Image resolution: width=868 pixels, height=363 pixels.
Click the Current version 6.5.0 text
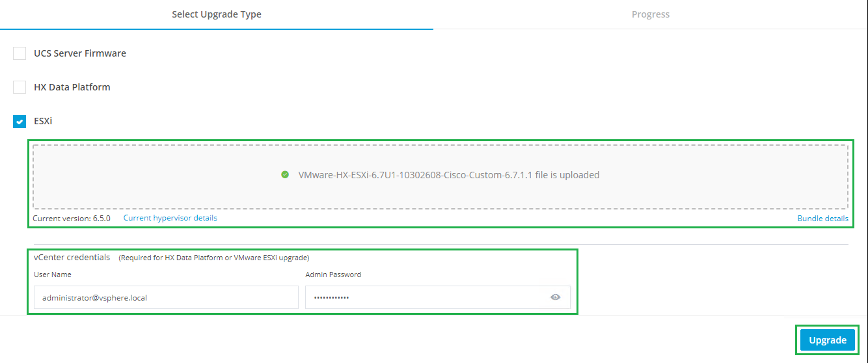click(x=72, y=219)
